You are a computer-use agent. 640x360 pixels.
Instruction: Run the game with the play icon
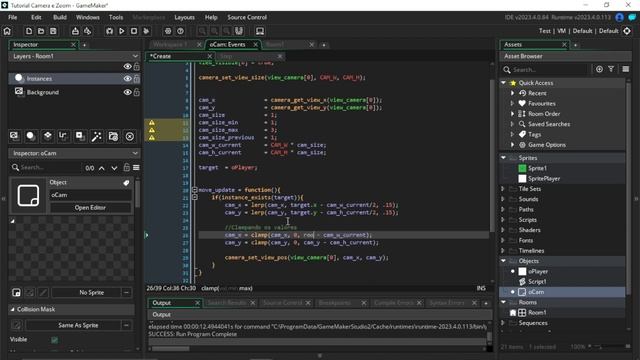click(122, 31)
